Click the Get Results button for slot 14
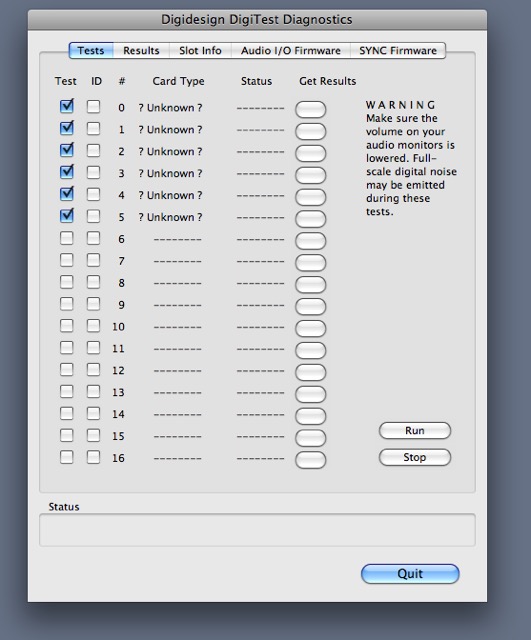The image size is (531, 640). click(x=311, y=416)
